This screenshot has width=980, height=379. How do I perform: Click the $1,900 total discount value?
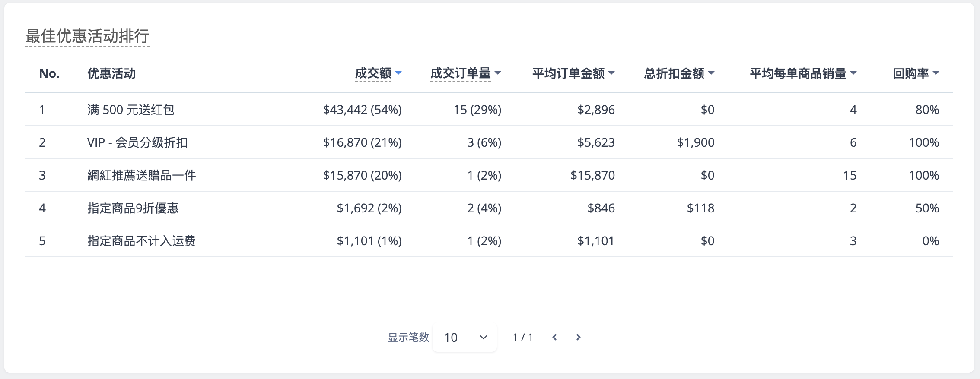point(696,142)
